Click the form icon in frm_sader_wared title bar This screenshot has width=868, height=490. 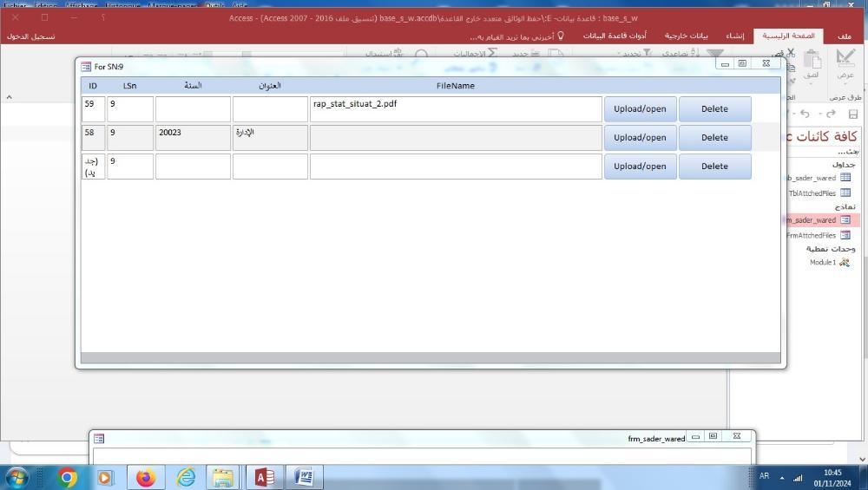[99, 439]
